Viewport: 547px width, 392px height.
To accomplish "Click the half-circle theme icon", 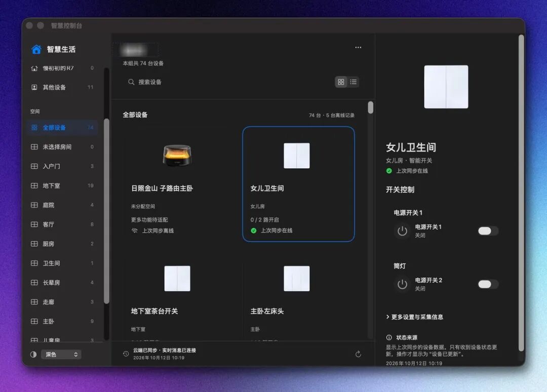I will click(33, 355).
